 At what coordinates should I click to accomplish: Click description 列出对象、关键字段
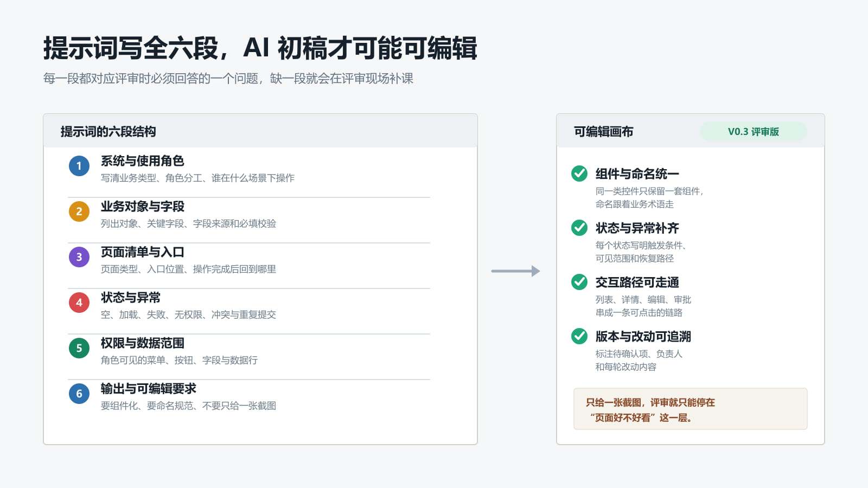click(x=188, y=223)
